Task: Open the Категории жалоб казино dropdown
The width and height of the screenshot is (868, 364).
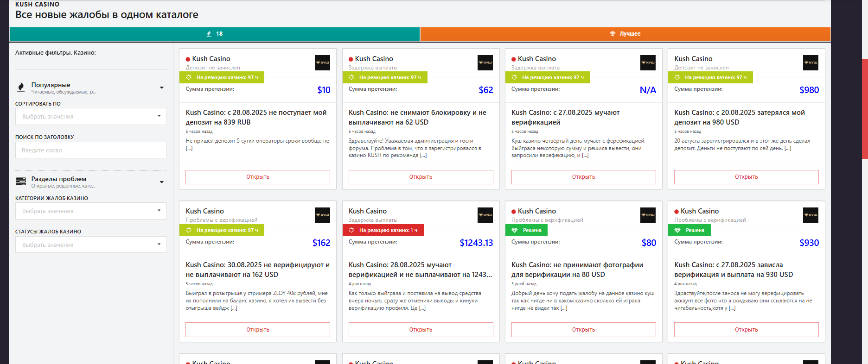Action: pyautogui.click(x=91, y=211)
